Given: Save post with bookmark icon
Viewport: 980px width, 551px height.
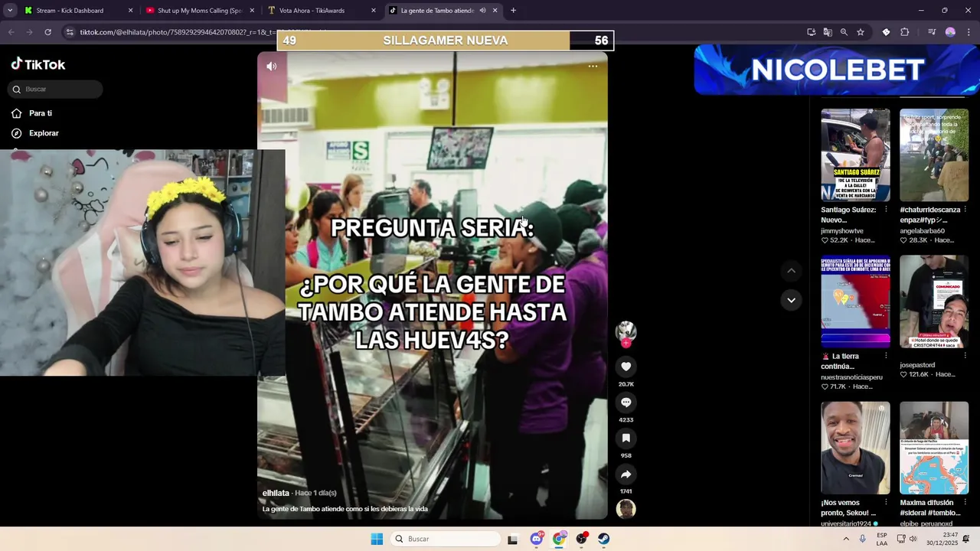Looking at the screenshot, I should point(626,439).
